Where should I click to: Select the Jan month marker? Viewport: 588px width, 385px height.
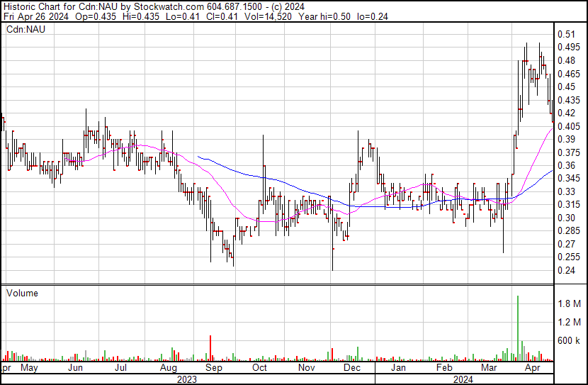[x=398, y=368]
